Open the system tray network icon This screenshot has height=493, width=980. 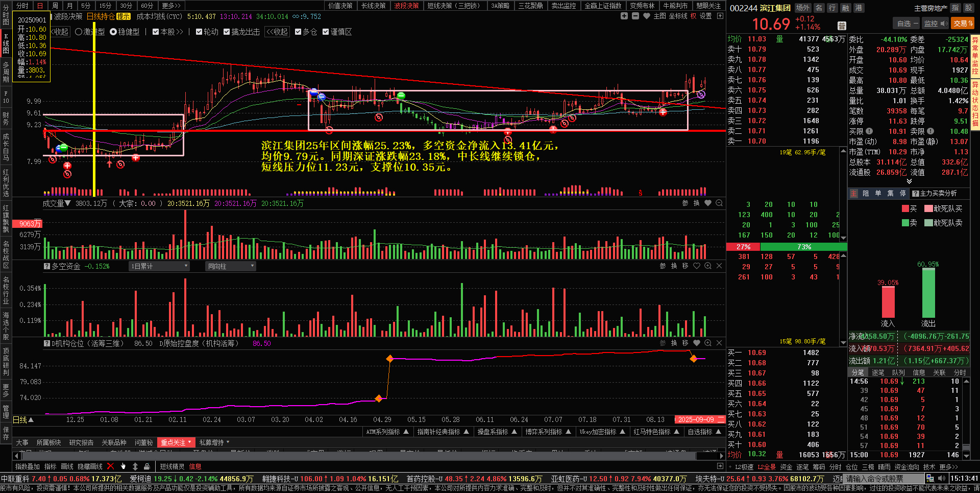click(930, 478)
